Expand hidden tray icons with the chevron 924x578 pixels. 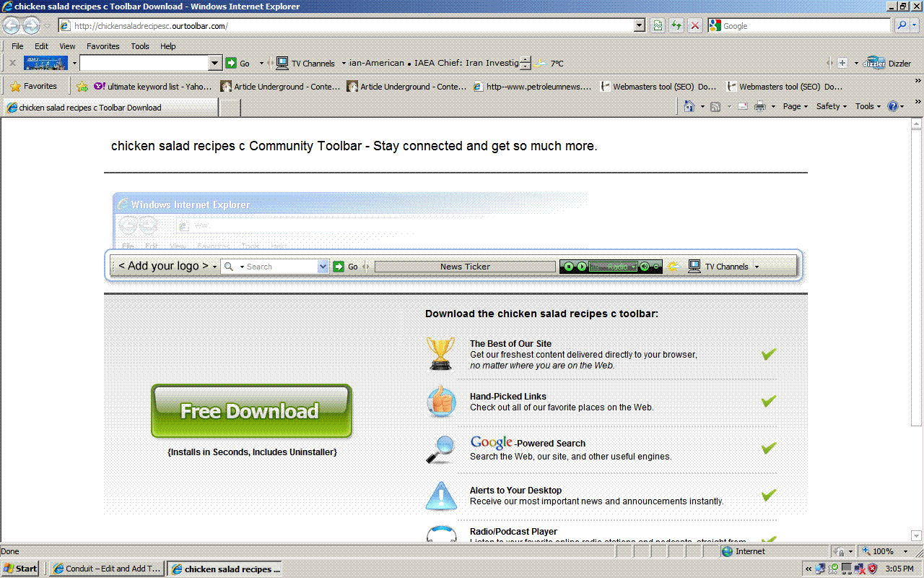tap(808, 569)
